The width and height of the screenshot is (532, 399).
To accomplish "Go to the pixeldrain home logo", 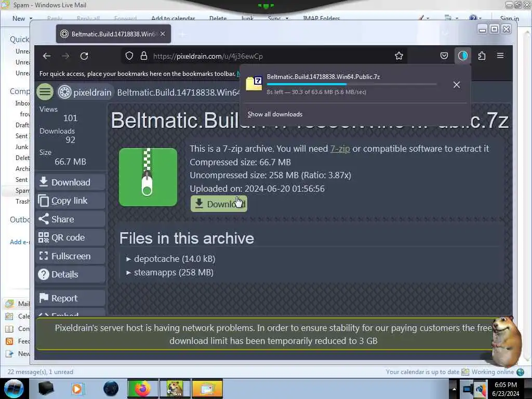I will (85, 92).
